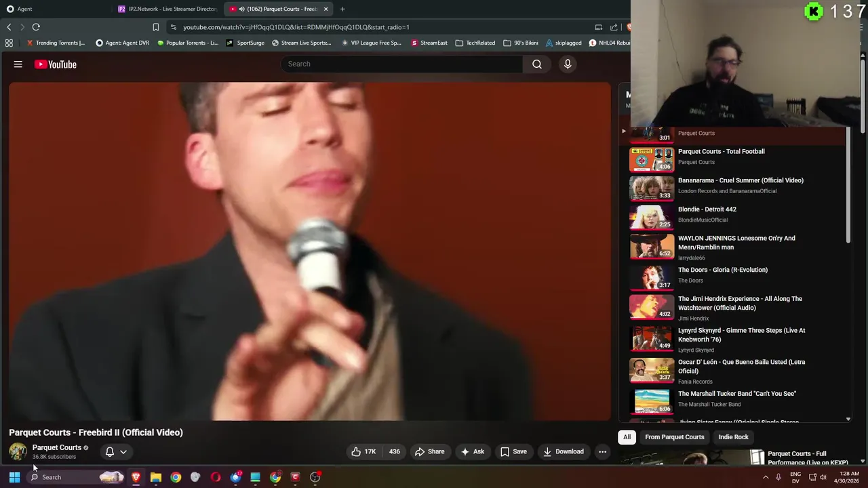The image size is (868, 488).
Task: Go to YouTube home via logo
Action: point(56,64)
